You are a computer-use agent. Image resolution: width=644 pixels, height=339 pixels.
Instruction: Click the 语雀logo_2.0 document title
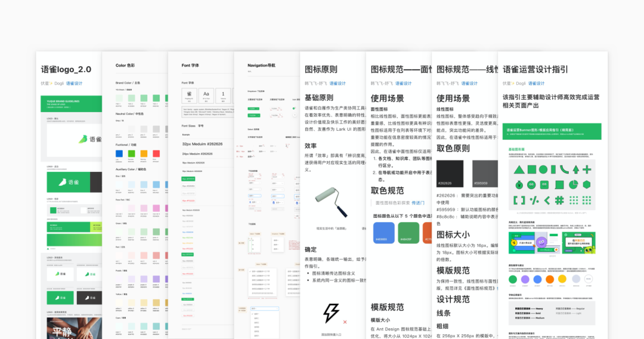pyautogui.click(x=66, y=69)
